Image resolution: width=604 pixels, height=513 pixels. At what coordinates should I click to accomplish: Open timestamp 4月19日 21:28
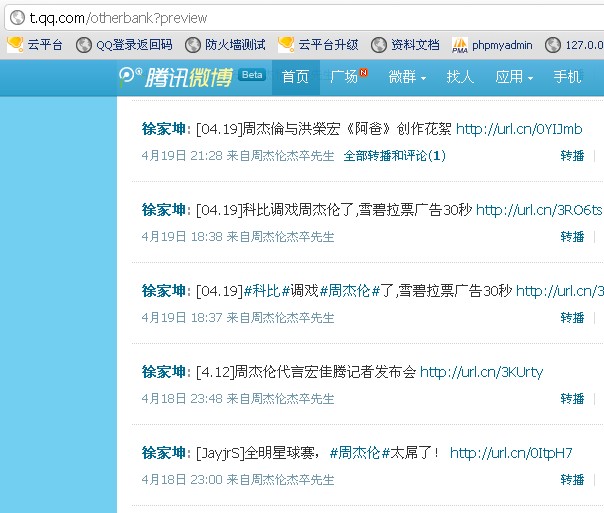point(182,156)
